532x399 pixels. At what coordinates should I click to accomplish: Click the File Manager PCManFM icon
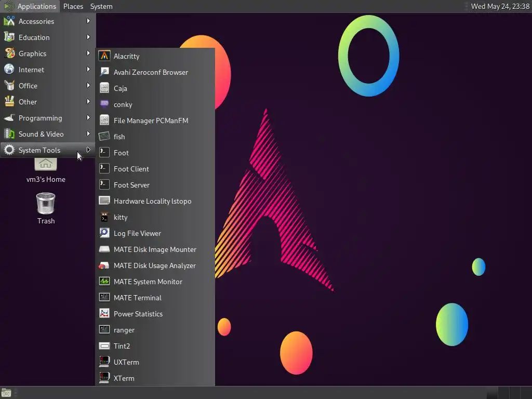pos(104,120)
